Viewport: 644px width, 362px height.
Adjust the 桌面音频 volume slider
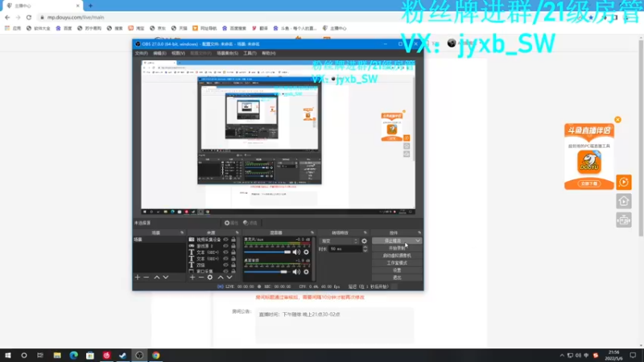[x=267, y=272]
